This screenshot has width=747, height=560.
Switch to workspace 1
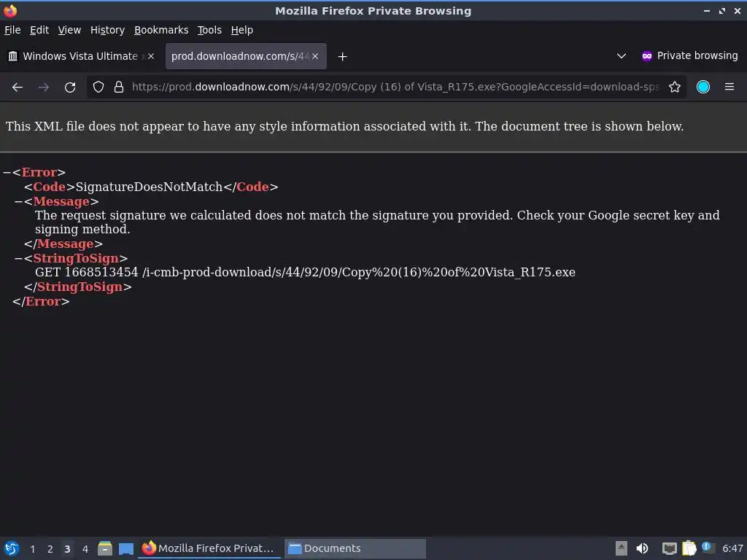(32, 549)
